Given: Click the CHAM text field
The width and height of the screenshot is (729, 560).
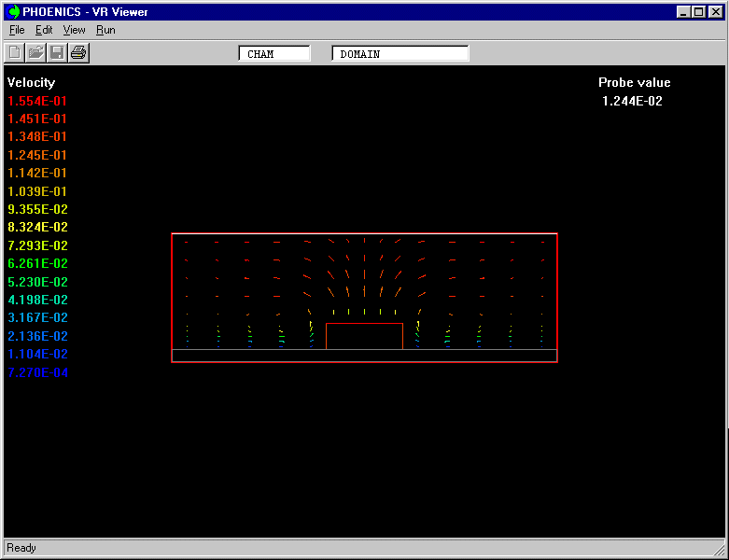Looking at the screenshot, I should click(274, 54).
